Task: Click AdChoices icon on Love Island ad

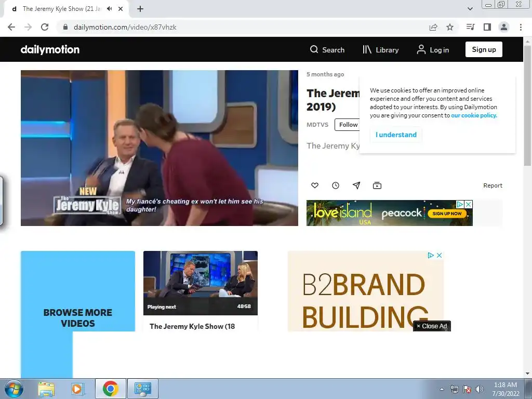Action: [460, 204]
